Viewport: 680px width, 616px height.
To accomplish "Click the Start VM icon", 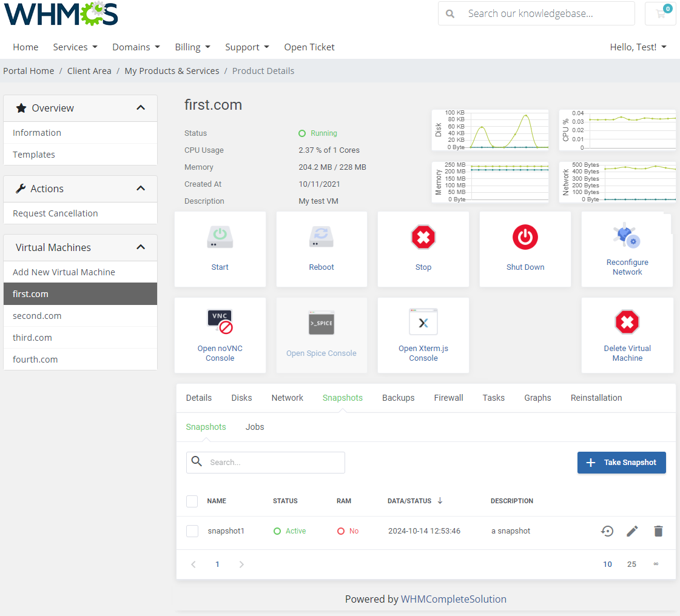I will (x=220, y=237).
